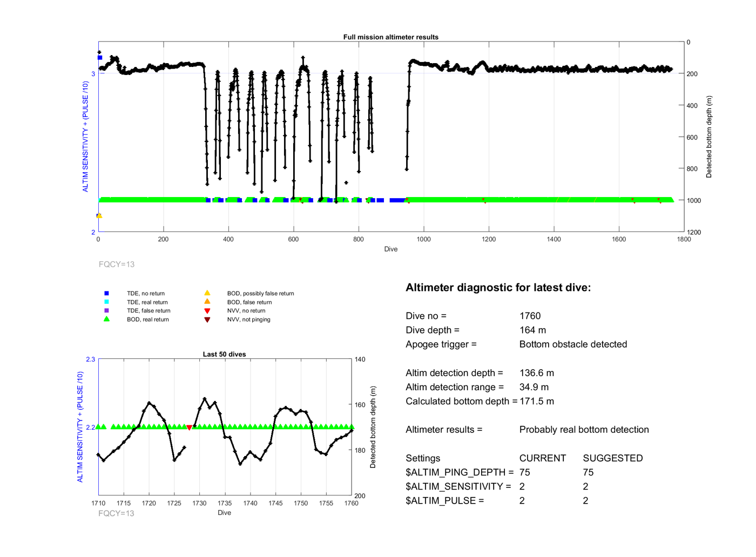Click the 'Detected bottom depth (m)' axis label of the full mission plot
Screen dimensions: 756x557
709,137
